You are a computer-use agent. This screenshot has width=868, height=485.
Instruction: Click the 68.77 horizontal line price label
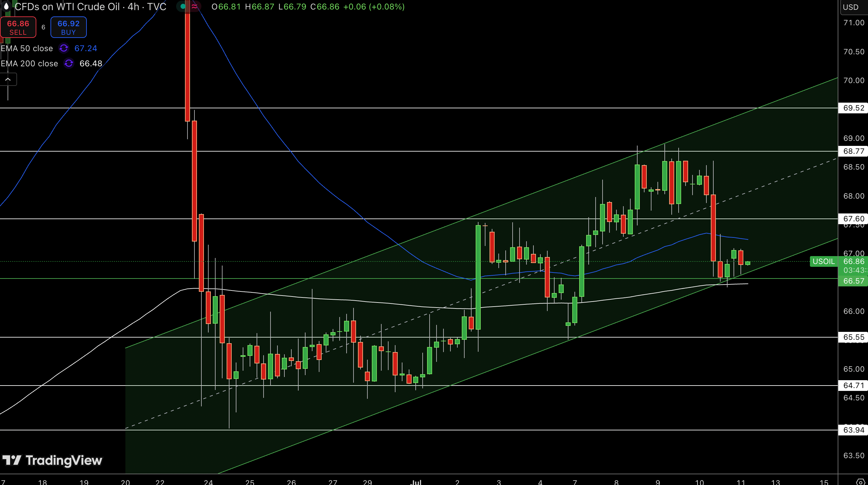pos(853,151)
